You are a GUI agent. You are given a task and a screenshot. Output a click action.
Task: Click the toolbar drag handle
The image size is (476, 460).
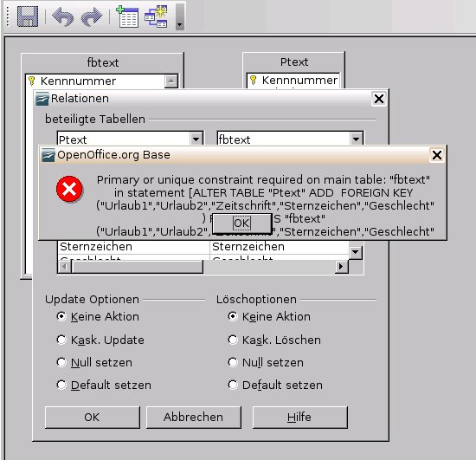point(8,16)
